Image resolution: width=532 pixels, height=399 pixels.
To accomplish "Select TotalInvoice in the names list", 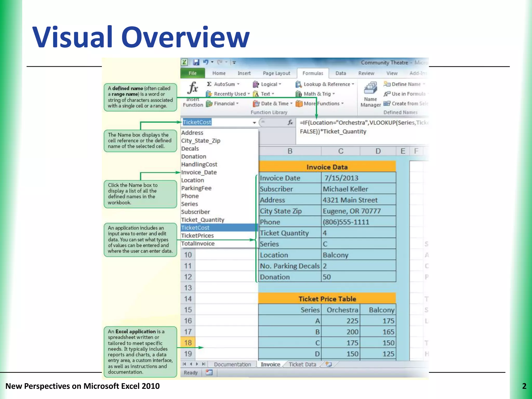I will tap(219, 244).
